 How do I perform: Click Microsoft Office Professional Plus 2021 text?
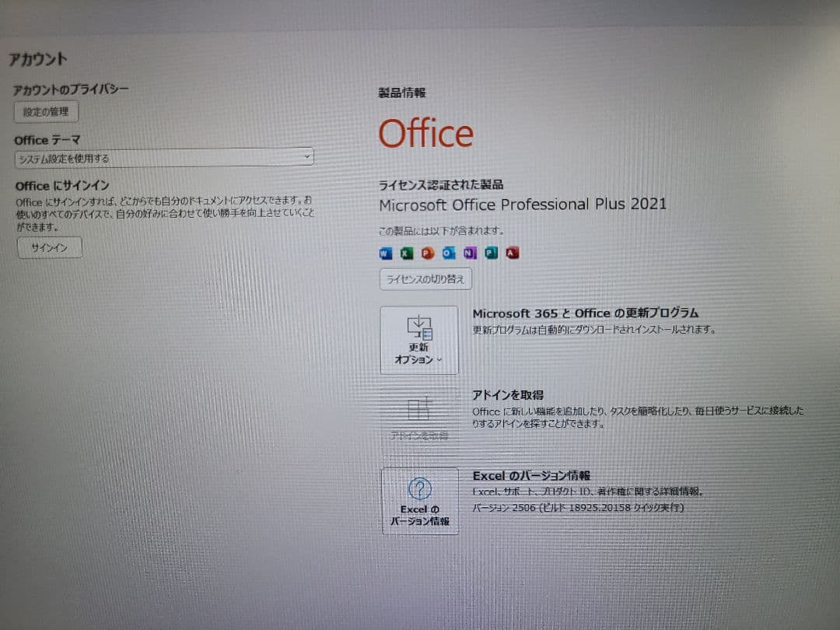523,205
